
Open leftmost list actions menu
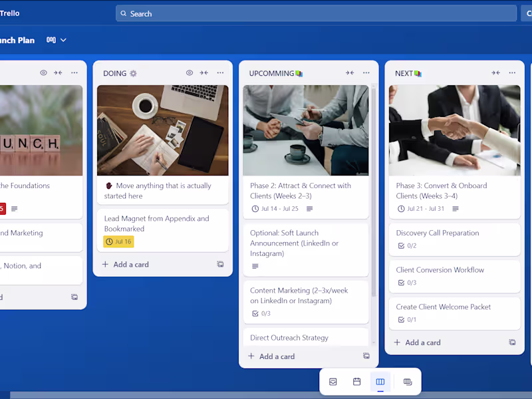tap(74, 72)
